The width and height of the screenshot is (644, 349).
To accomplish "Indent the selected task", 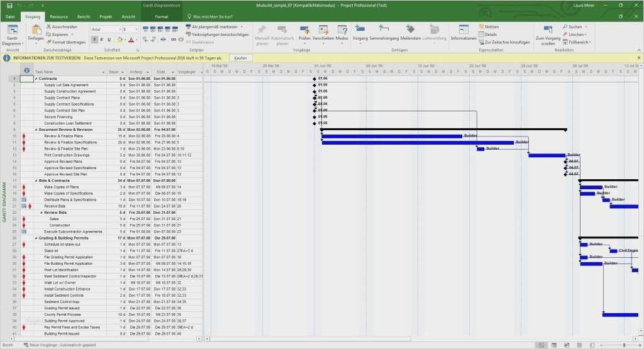I will [153, 40].
